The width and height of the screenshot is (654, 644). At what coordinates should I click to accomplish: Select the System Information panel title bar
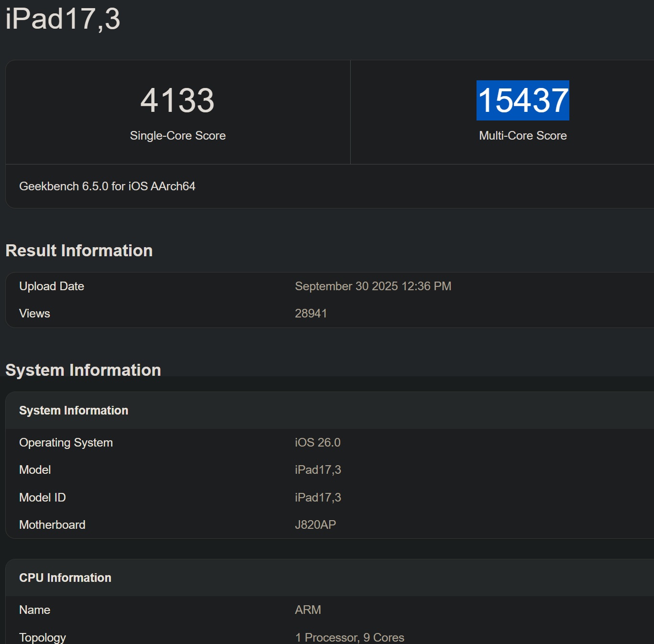click(x=73, y=410)
